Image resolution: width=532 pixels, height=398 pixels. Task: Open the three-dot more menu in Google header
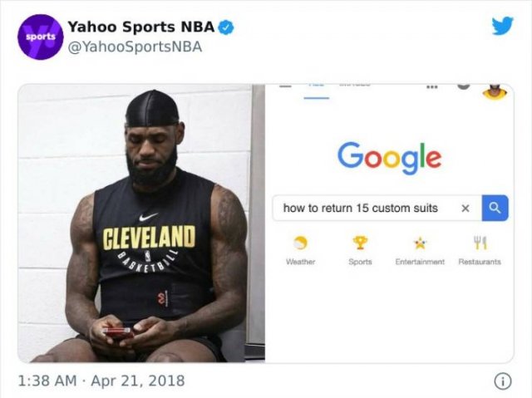[x=431, y=86]
